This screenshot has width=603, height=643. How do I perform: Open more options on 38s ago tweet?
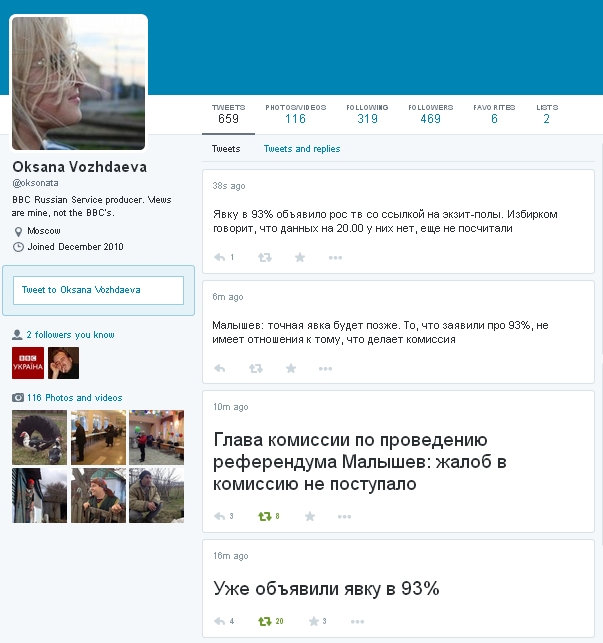click(x=336, y=257)
